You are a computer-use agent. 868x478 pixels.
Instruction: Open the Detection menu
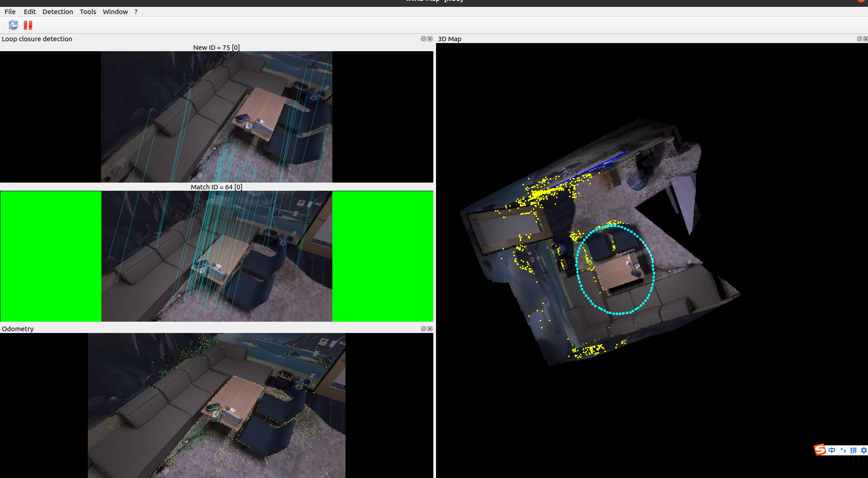click(x=58, y=11)
